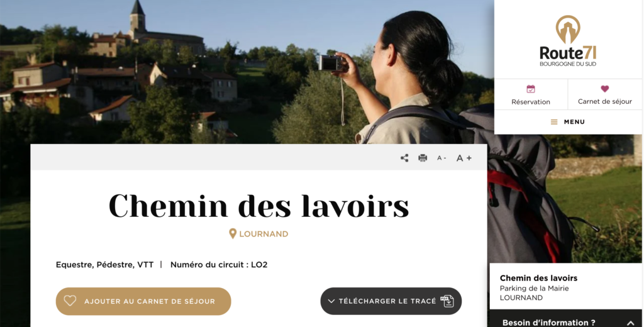Click the Route71 logo
The image size is (644, 327).
pyautogui.click(x=568, y=41)
